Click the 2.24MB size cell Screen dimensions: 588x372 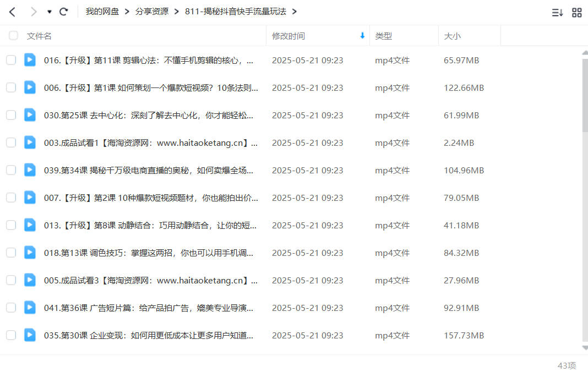point(459,143)
